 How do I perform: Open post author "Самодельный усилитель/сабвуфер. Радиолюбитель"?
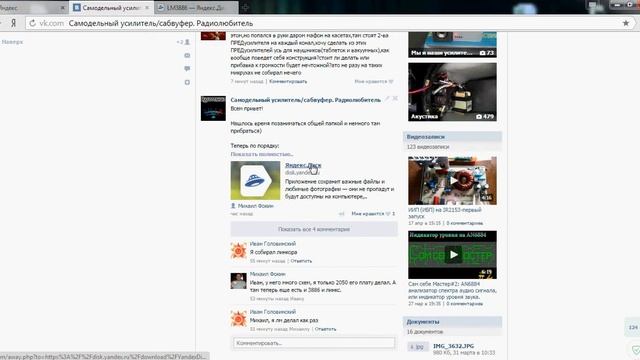click(x=305, y=100)
